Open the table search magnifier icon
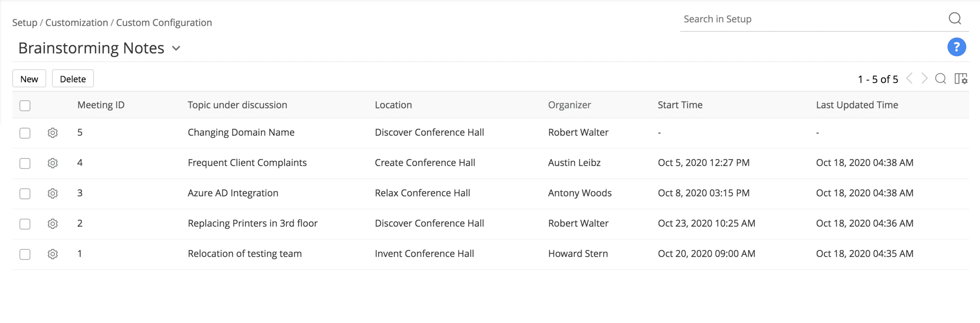Screen dimensions: 980x323 [x=940, y=79]
